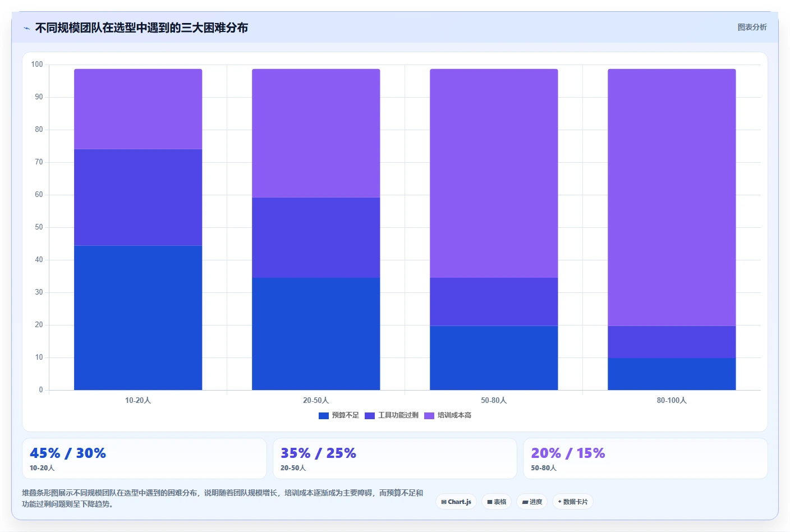
Task: Click the 预算不足 segment of the 10-20人 bar
Action: 138,318
